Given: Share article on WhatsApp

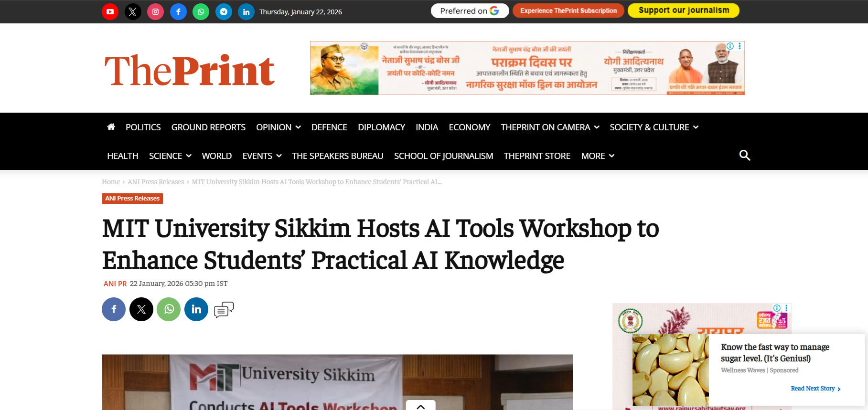Looking at the screenshot, I should click(x=169, y=309).
